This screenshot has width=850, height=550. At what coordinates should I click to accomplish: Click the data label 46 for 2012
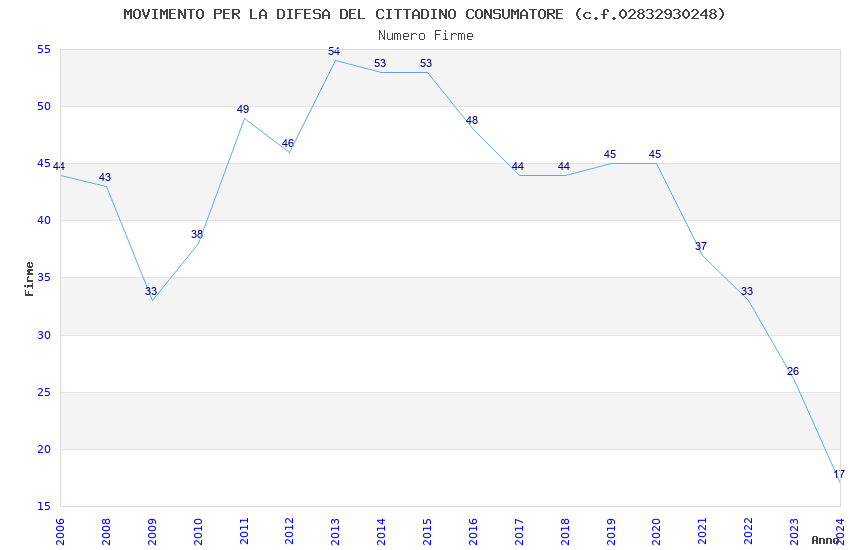(x=288, y=143)
